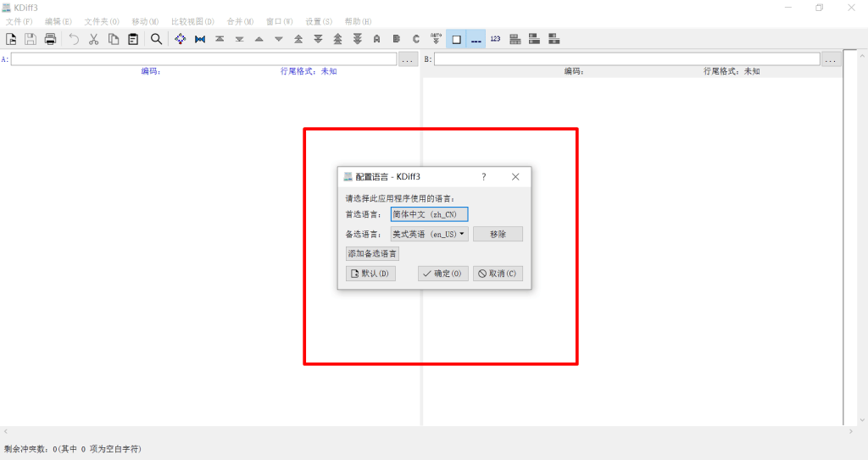This screenshot has width=868, height=460.
Task: Open the 文件(F) menu
Action: [x=19, y=21]
